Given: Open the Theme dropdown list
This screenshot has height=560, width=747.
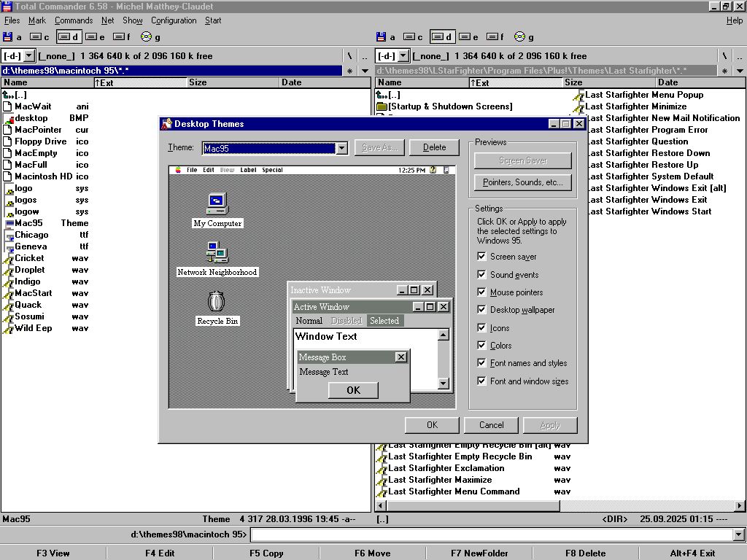Looking at the screenshot, I should pyautogui.click(x=341, y=148).
